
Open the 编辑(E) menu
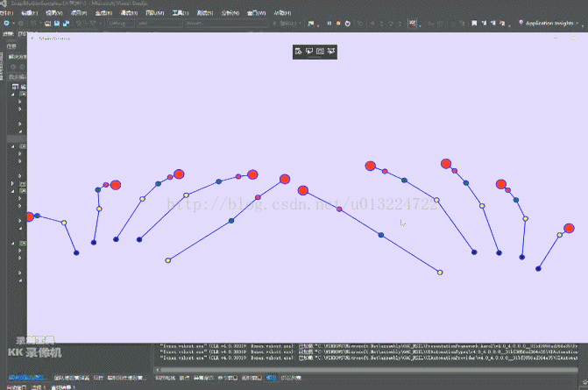30,13
